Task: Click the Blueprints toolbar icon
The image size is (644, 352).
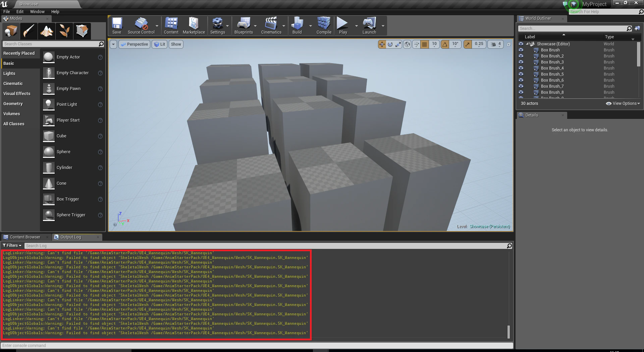Action: click(x=244, y=26)
